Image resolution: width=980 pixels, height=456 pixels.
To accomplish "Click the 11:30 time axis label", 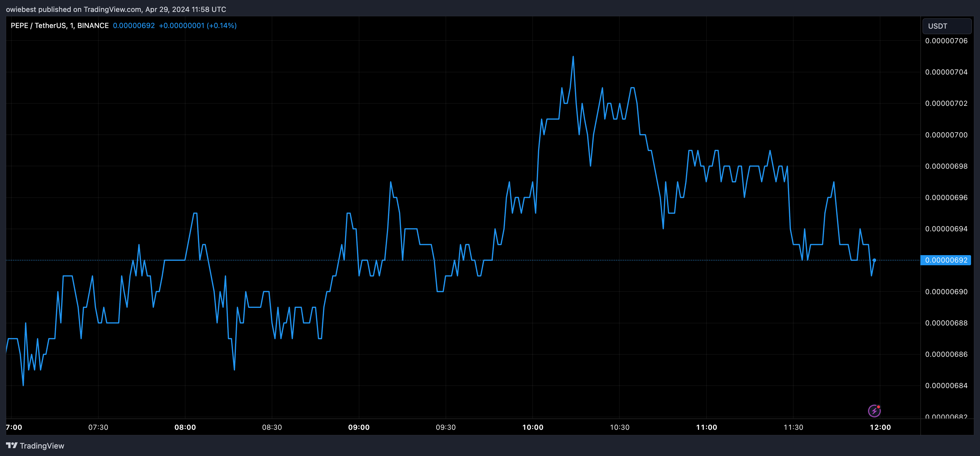I will tap(793, 427).
